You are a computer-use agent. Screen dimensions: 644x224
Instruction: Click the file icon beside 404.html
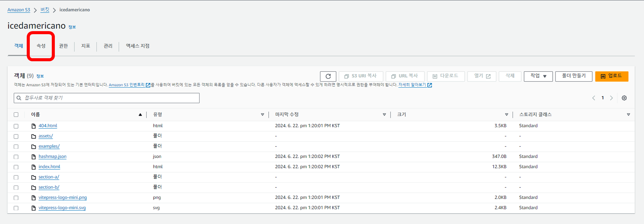34,126
